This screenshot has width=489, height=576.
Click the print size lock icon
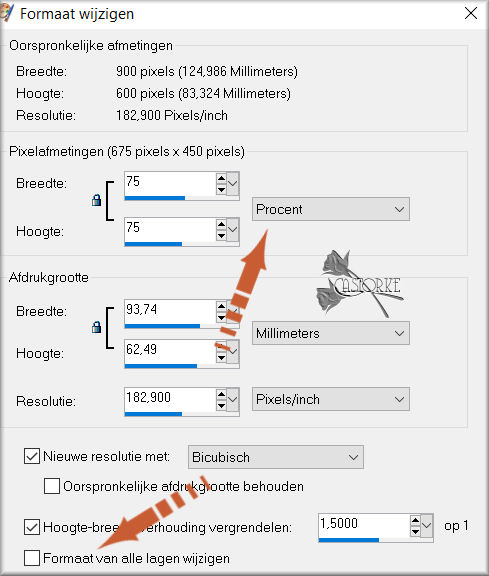point(97,327)
